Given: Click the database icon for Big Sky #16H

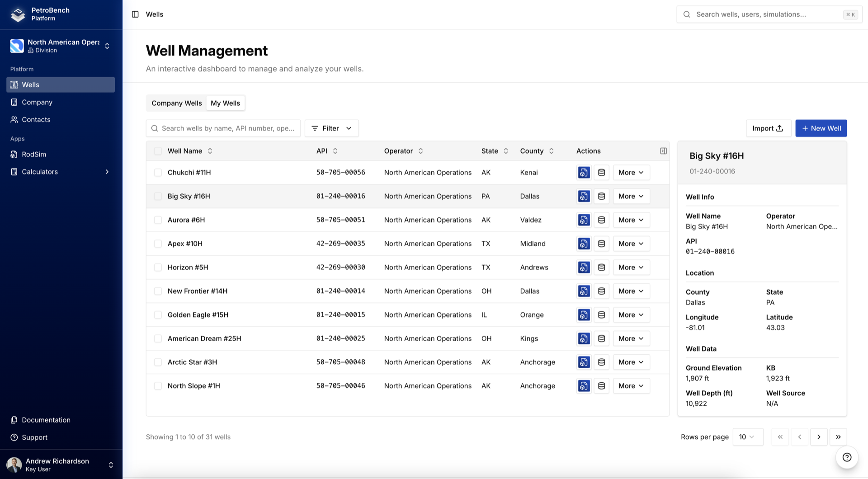Looking at the screenshot, I should coord(601,196).
